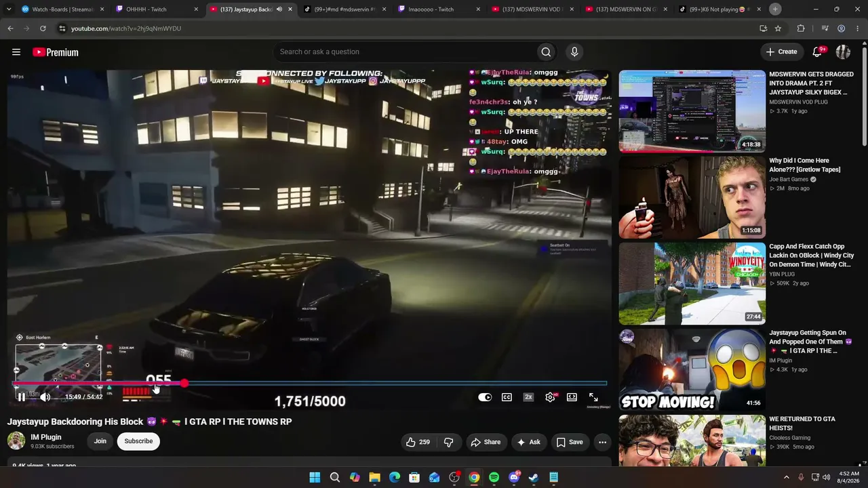Open the Chrome three-dot menu

(857, 28)
